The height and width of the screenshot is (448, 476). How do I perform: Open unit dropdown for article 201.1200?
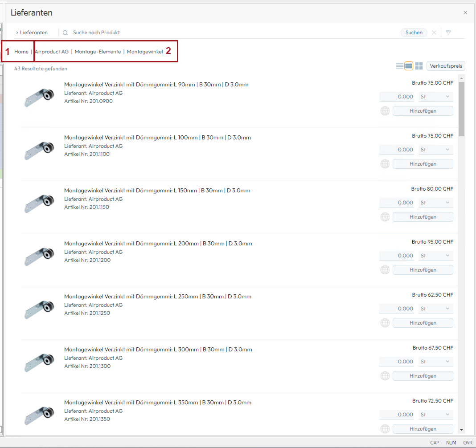(435, 256)
